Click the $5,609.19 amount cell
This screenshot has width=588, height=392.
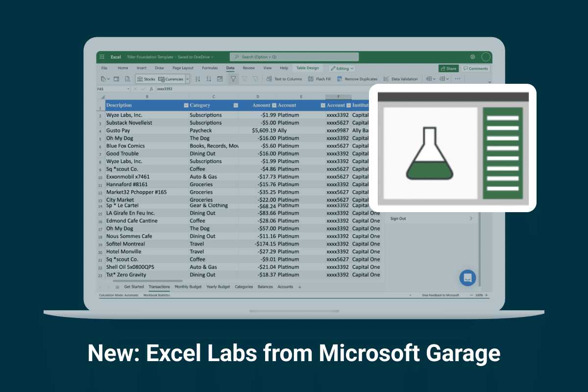pyautogui.click(x=258, y=131)
